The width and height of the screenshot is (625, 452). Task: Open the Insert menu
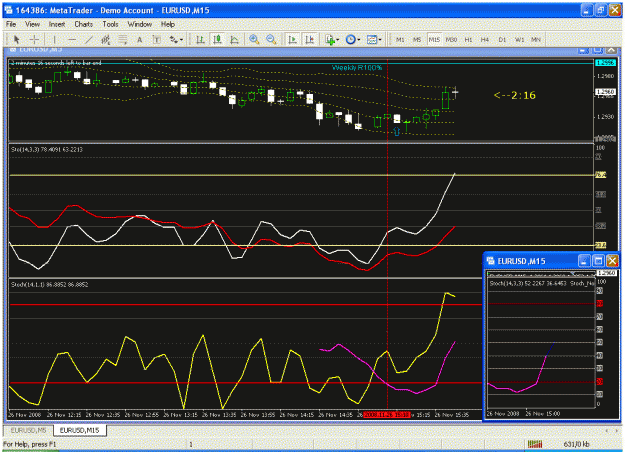[x=57, y=24]
